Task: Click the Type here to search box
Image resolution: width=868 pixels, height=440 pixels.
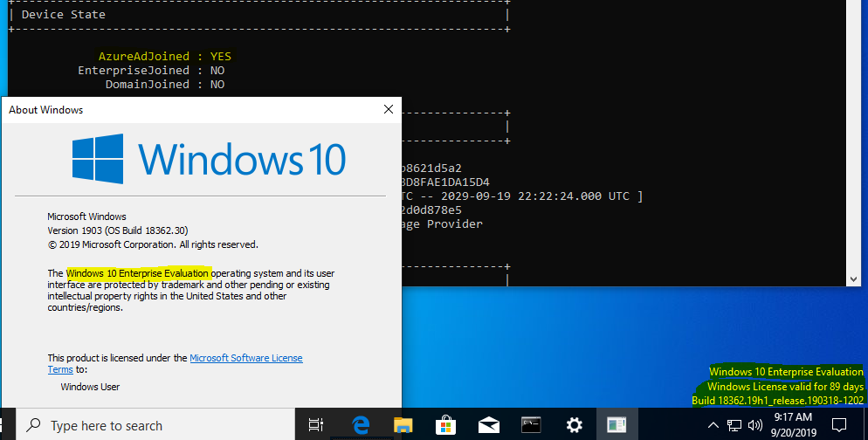Action: [155, 425]
